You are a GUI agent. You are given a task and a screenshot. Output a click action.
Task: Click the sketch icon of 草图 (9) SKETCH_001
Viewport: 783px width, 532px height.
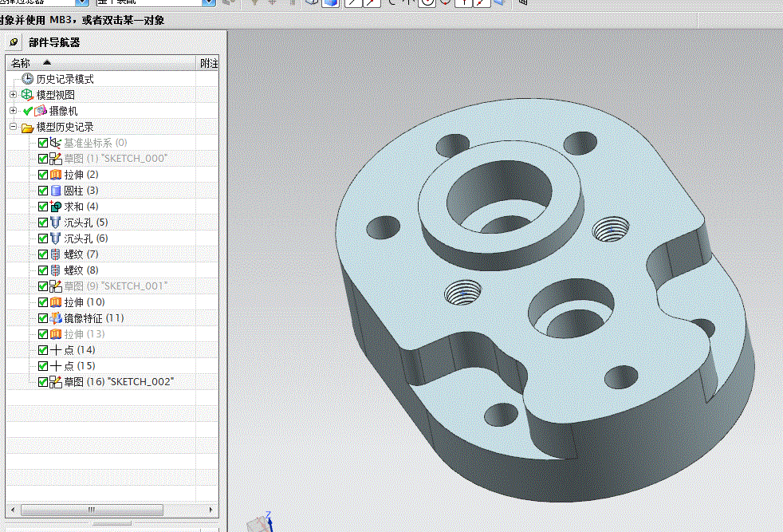[56, 286]
